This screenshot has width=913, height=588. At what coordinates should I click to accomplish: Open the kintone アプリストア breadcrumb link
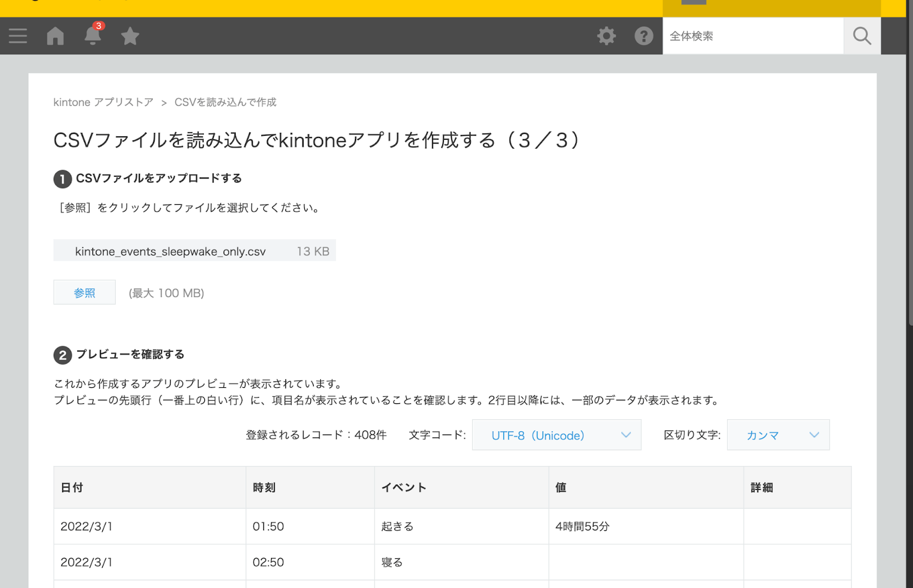pos(103,102)
